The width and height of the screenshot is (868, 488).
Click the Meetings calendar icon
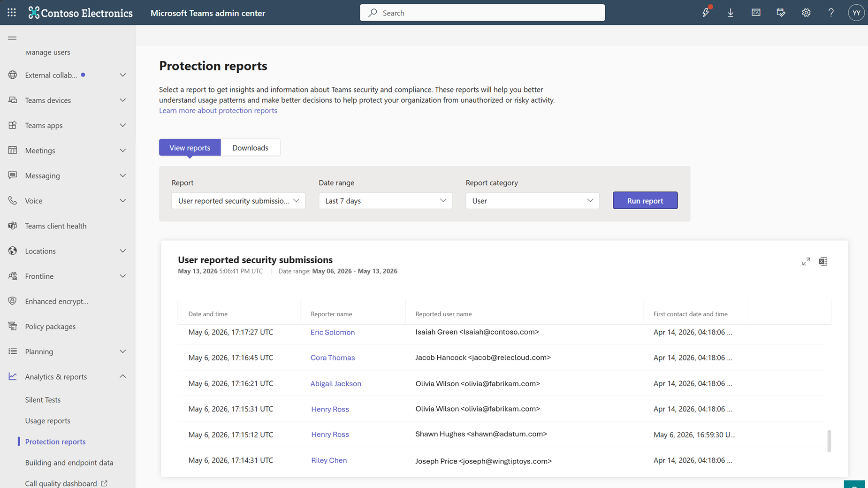pos(13,150)
